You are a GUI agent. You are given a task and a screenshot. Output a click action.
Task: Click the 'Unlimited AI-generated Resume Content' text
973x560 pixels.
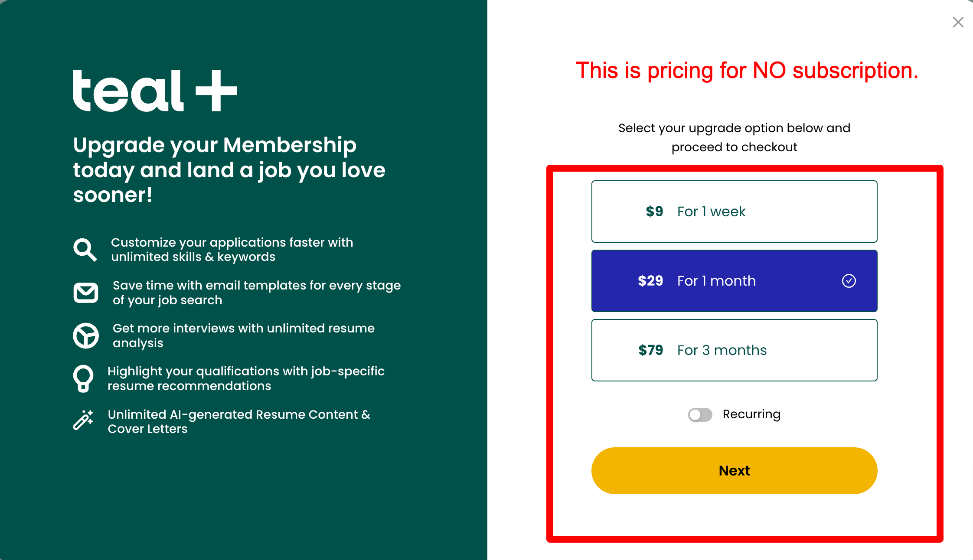click(238, 421)
